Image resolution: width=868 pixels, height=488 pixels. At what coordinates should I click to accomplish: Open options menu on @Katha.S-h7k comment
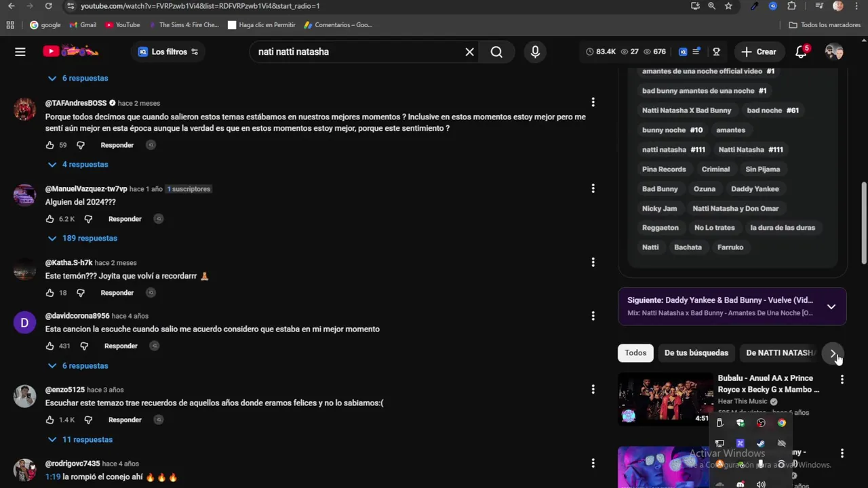[x=593, y=262]
